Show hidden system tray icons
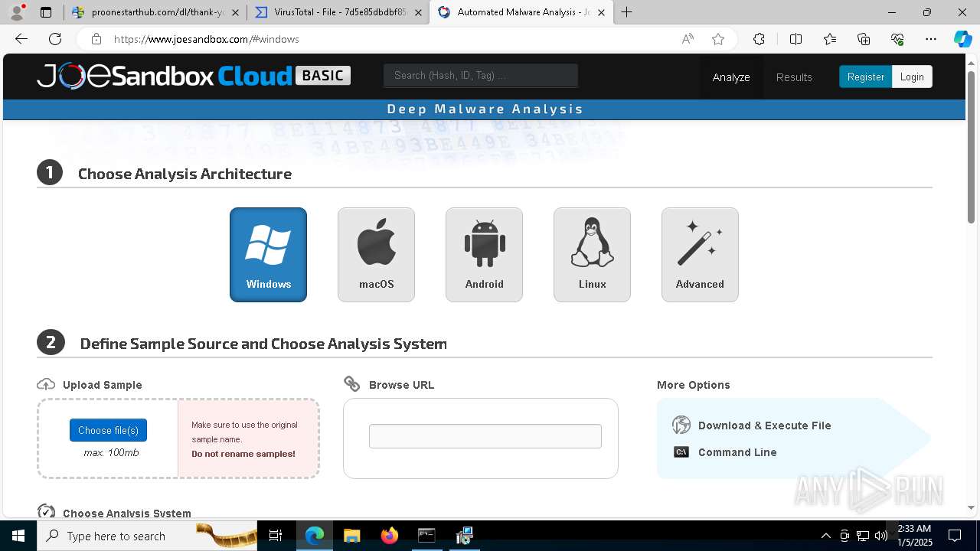 pos(825,536)
